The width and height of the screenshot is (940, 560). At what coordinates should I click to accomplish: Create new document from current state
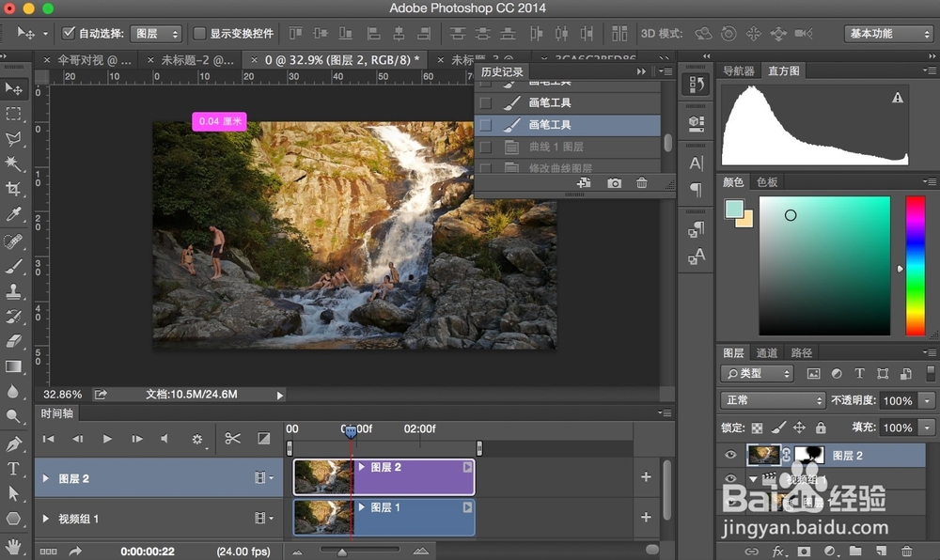(584, 183)
